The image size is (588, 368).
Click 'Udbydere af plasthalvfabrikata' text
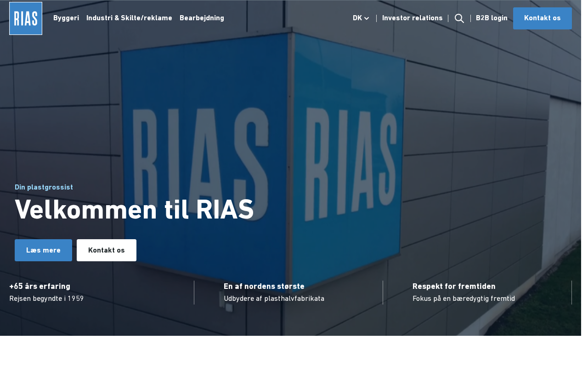[274, 299]
